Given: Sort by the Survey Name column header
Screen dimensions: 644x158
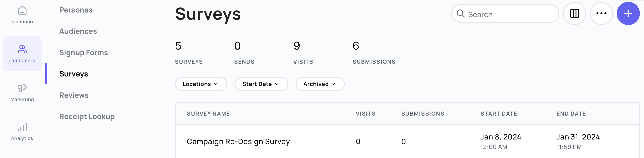Looking at the screenshot, I should [x=208, y=114].
